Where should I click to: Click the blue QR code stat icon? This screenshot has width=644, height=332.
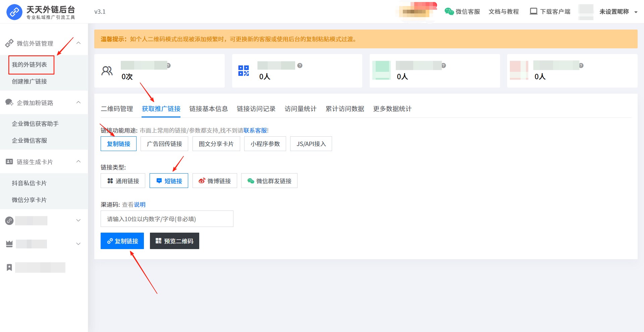point(244,70)
